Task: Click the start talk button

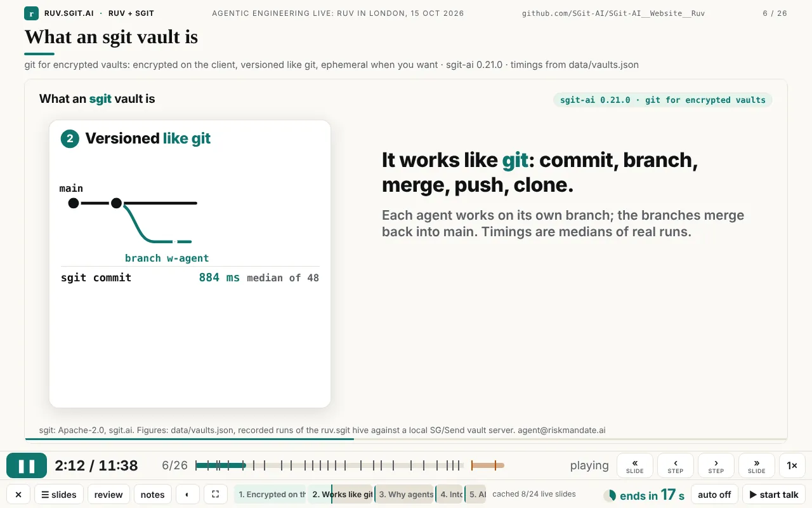Action: pos(774,495)
